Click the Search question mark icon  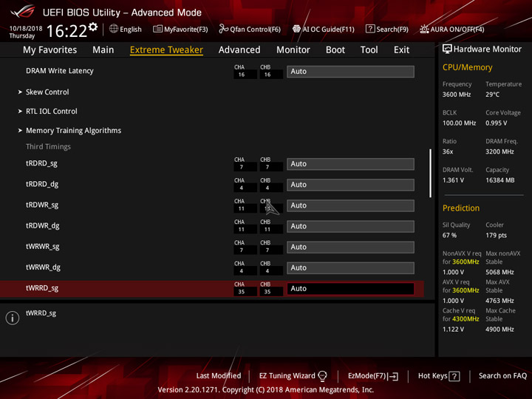[370, 29]
